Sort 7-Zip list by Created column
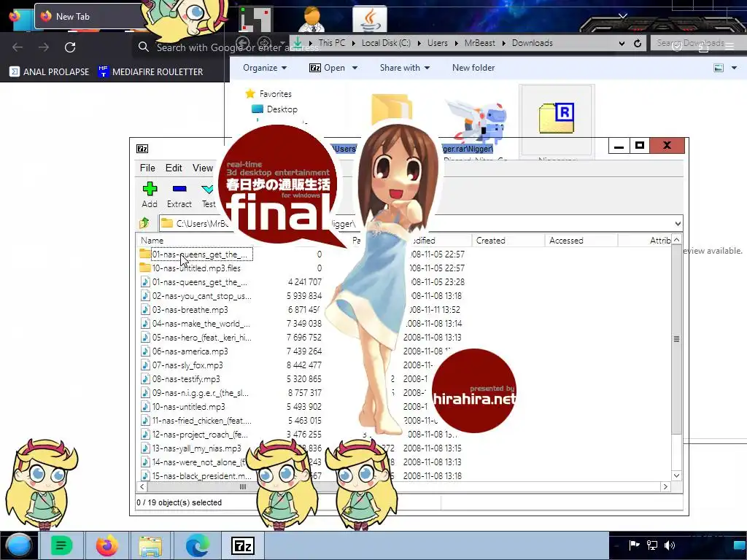Screen dimensions: 747x560 tap(491, 241)
